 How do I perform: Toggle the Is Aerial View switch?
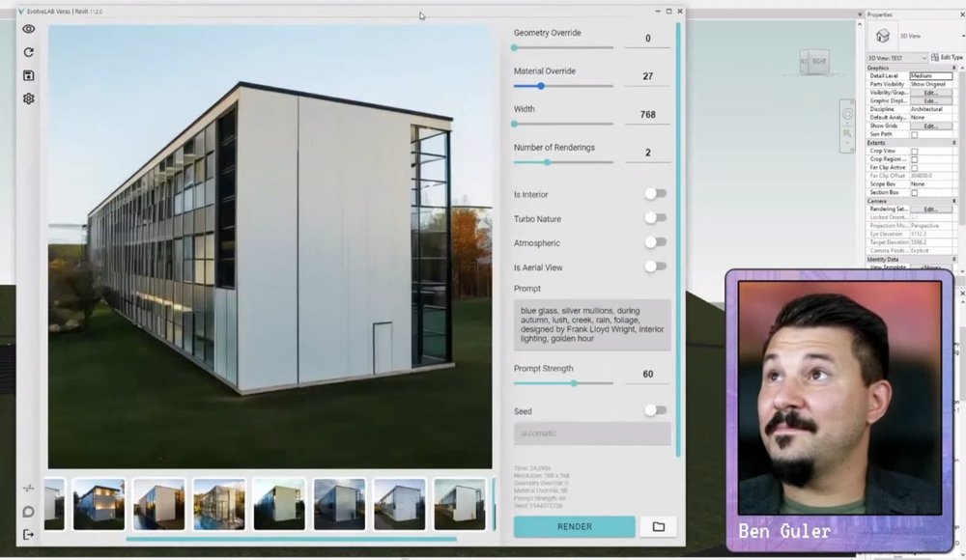656,266
